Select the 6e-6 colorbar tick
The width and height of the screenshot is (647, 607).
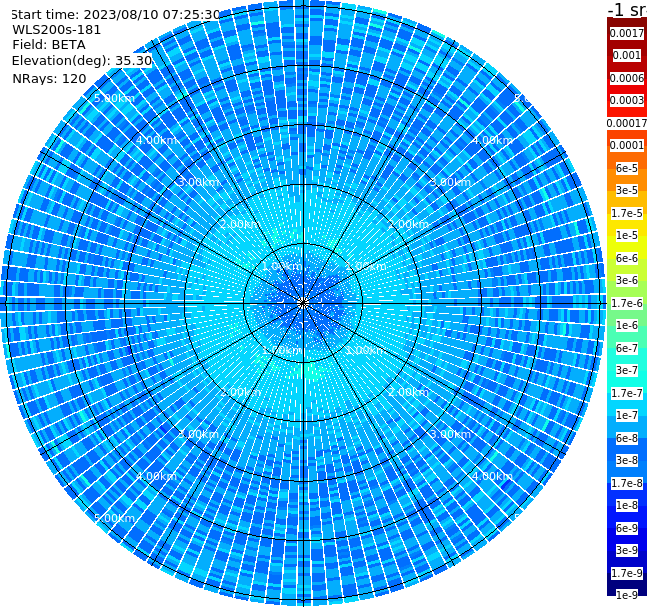click(627, 258)
